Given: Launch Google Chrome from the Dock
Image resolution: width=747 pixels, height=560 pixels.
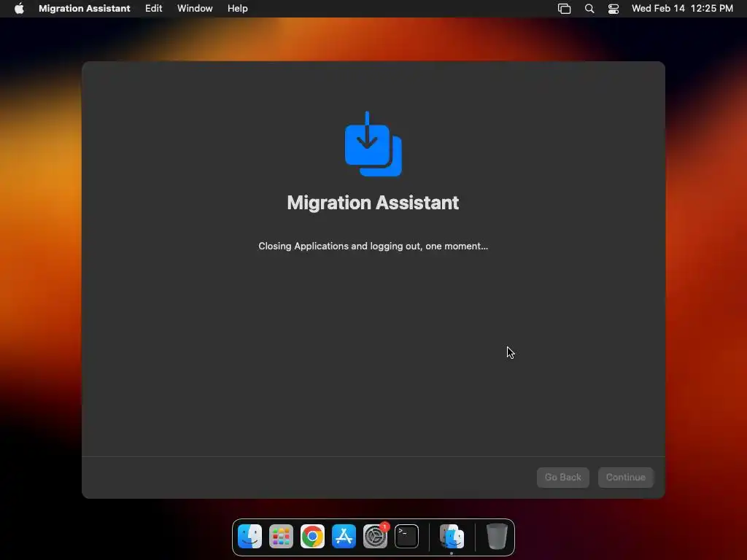Looking at the screenshot, I should [x=312, y=537].
